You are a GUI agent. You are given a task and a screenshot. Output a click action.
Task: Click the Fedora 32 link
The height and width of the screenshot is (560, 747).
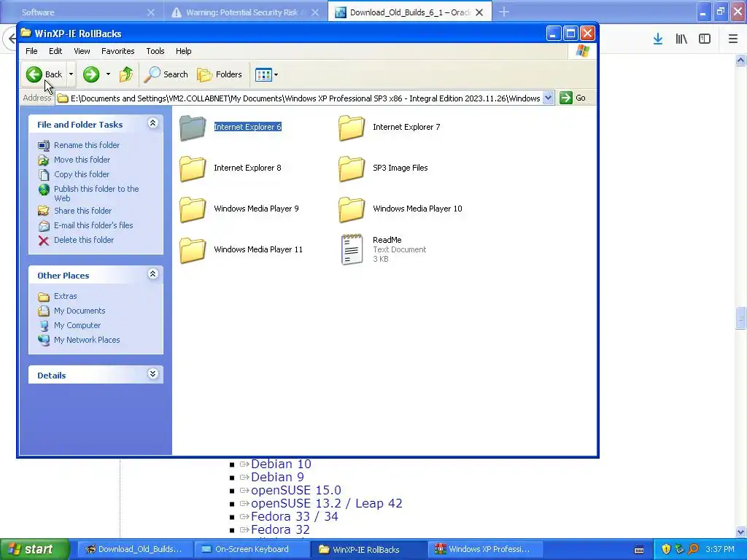point(280,529)
